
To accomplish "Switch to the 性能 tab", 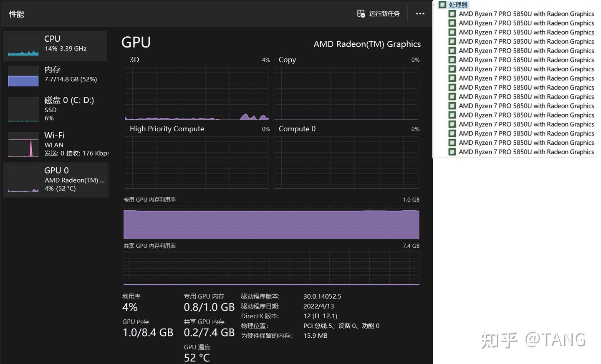I will (16, 13).
